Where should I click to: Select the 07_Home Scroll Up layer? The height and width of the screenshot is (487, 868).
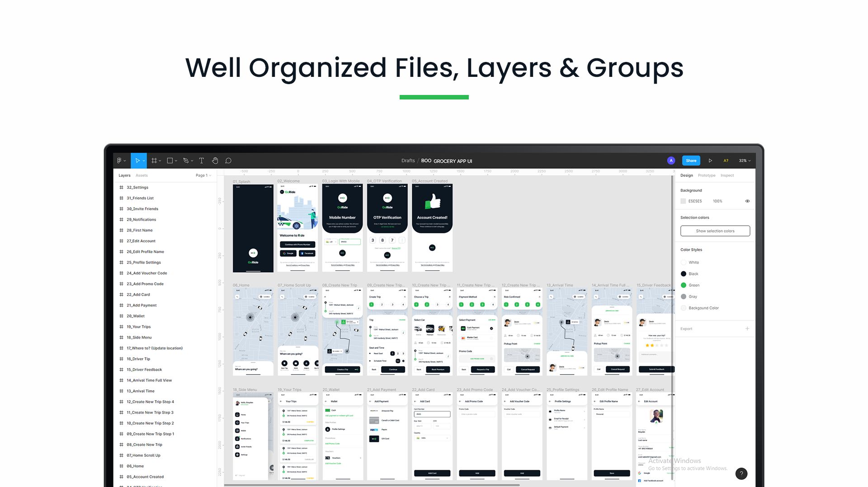click(x=144, y=455)
